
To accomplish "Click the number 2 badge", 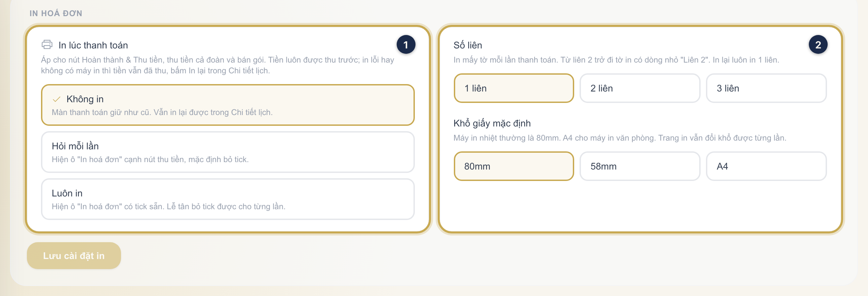I will click(818, 44).
